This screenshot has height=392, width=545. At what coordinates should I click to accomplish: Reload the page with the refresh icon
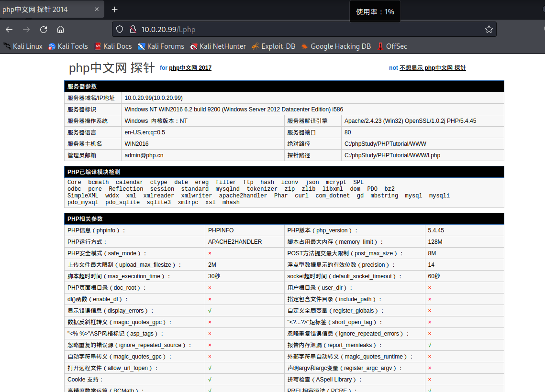[44, 30]
